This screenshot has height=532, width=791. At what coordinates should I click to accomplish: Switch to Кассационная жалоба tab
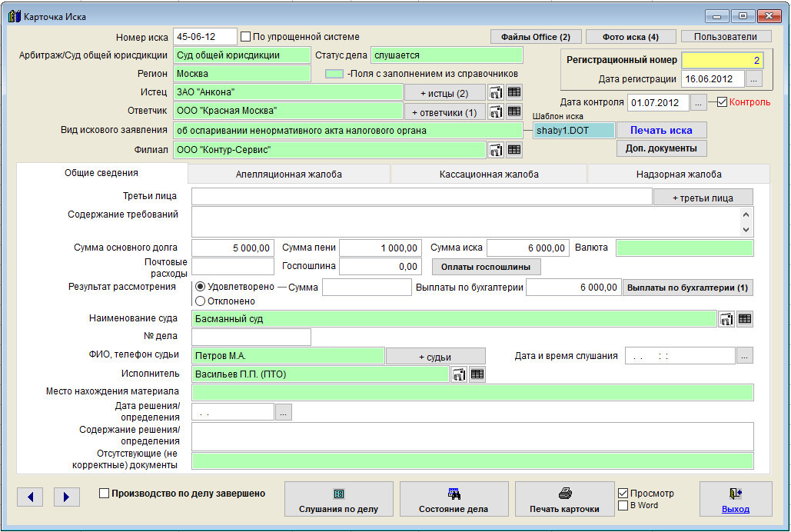489,175
